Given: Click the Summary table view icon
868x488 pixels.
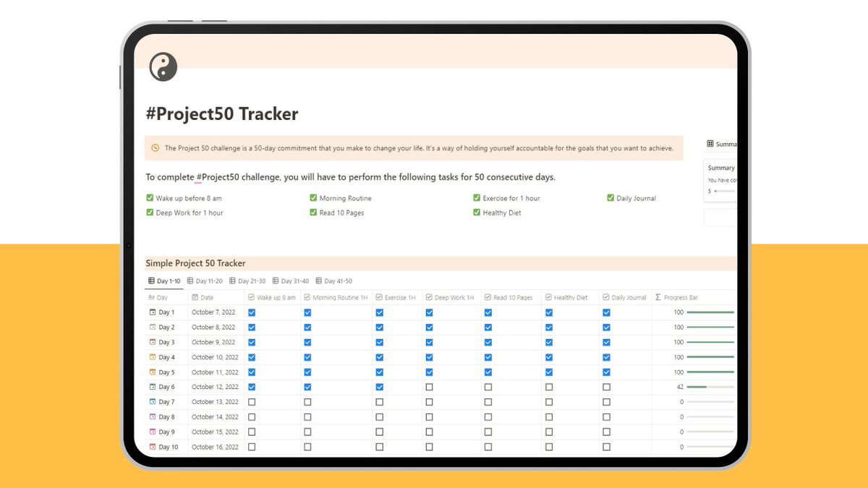Looking at the screenshot, I should [710, 144].
